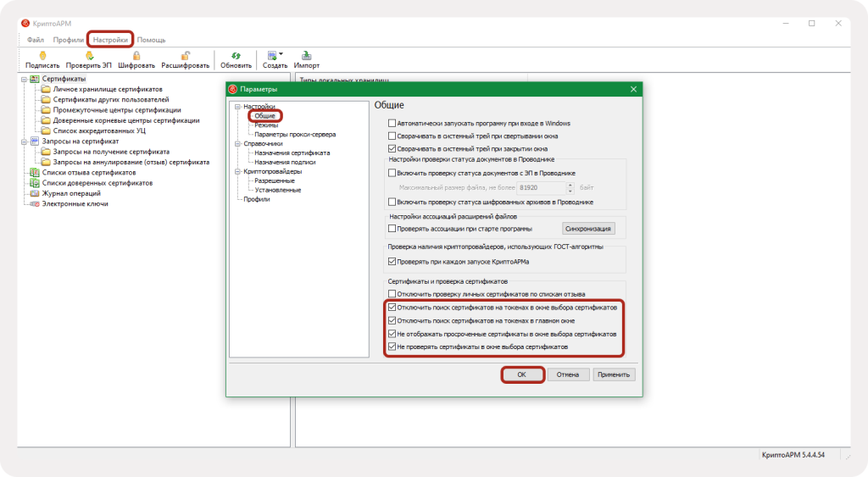Select the Расшифровать unlock icon
The image size is (868, 477).
click(x=186, y=55)
